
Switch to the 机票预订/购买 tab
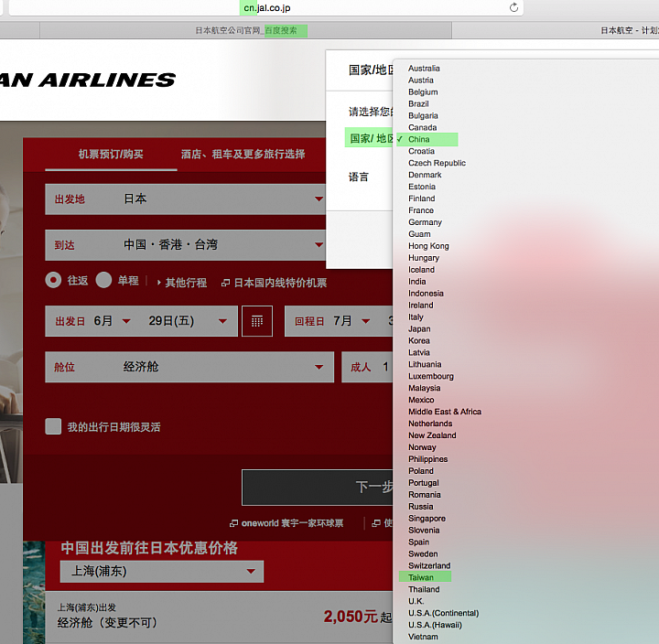pyautogui.click(x=111, y=155)
